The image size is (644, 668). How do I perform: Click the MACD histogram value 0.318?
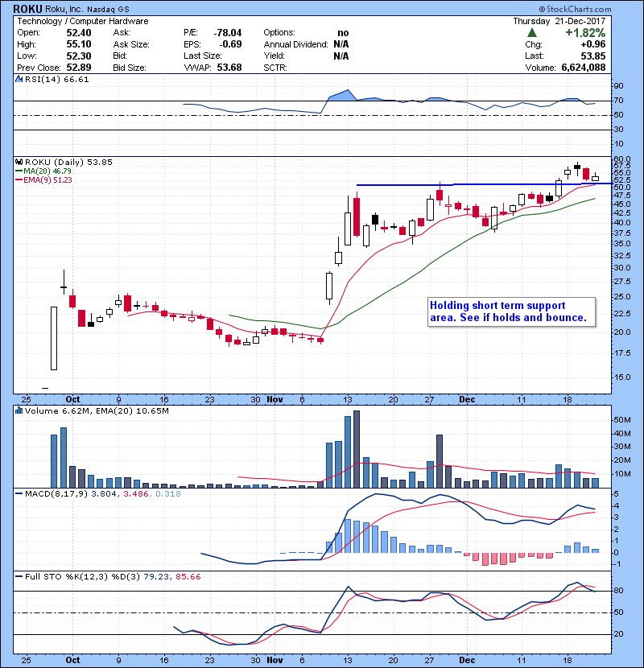pyautogui.click(x=168, y=494)
